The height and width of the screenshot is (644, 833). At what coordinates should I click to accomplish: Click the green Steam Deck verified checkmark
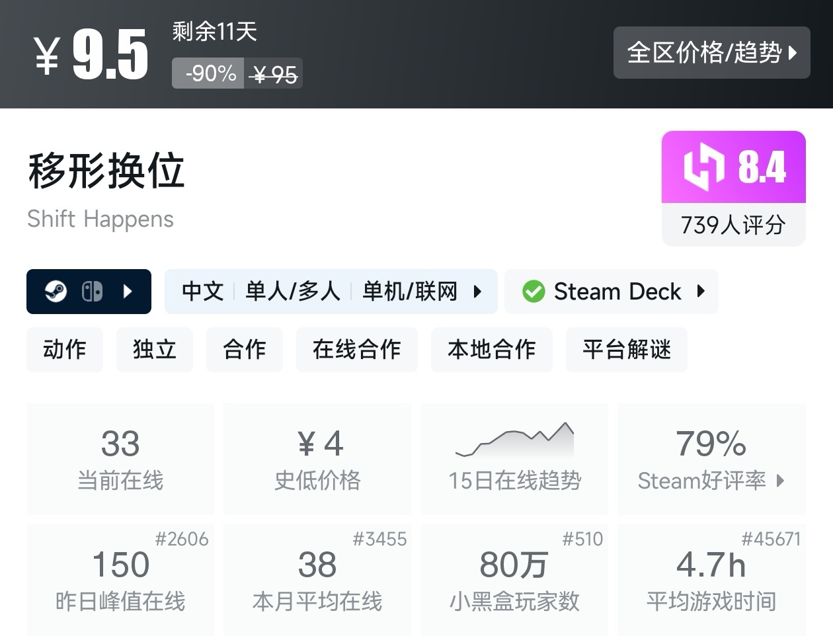pos(534,292)
